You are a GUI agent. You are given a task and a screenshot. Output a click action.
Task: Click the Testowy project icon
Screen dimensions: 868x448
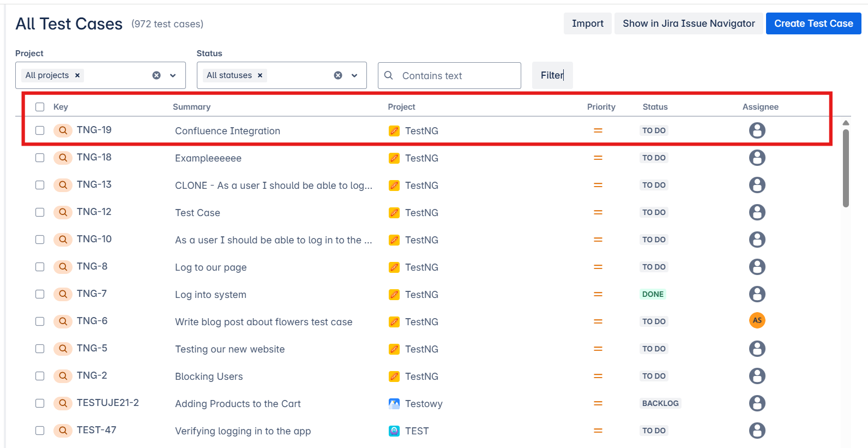point(394,404)
